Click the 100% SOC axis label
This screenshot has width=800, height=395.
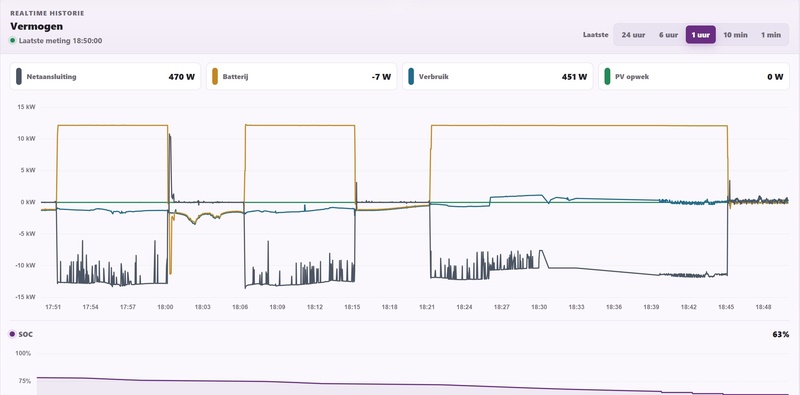click(x=23, y=353)
